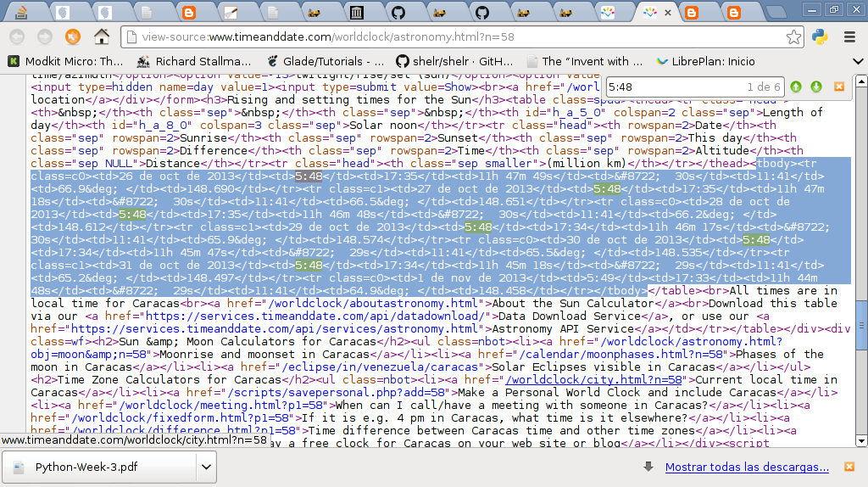Click Mostrar todas las descargas link

[747, 467]
